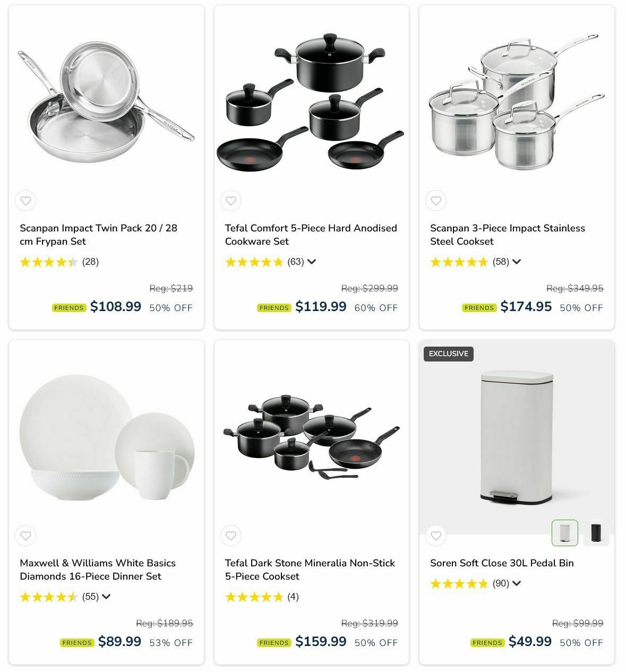Expand the (90) reviews chevron on Pedal Bin
The image size is (626, 672).
pyautogui.click(x=517, y=583)
